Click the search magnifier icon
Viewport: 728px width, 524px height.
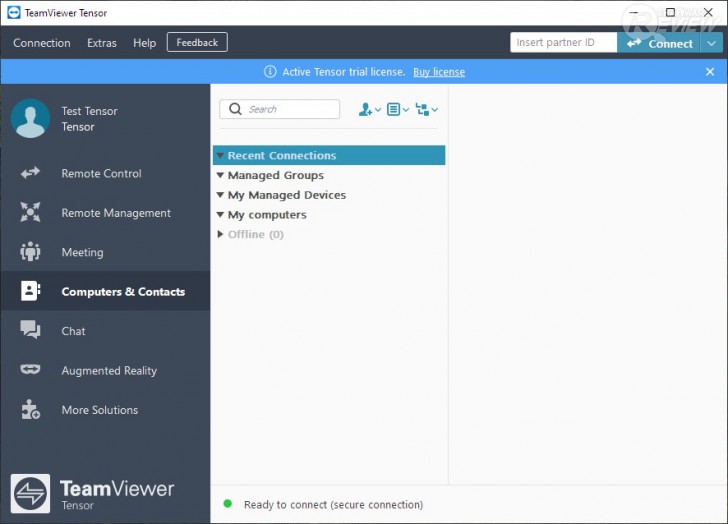tap(235, 109)
